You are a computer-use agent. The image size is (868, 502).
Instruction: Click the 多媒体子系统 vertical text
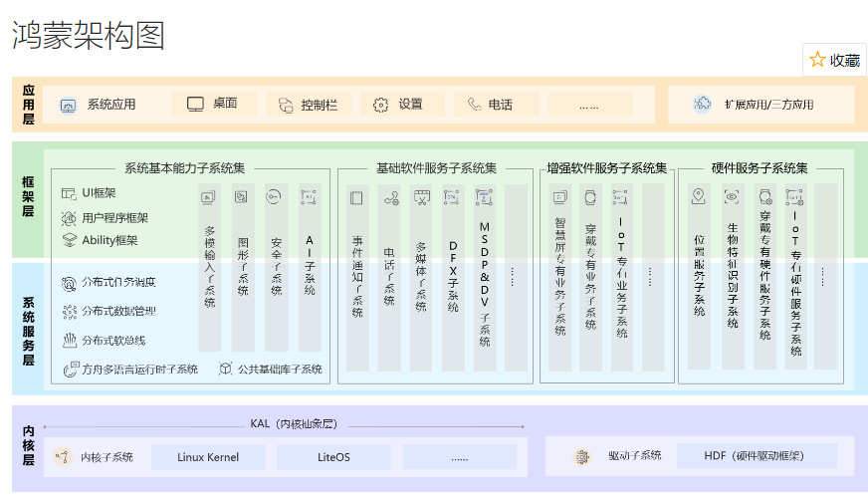(421, 277)
